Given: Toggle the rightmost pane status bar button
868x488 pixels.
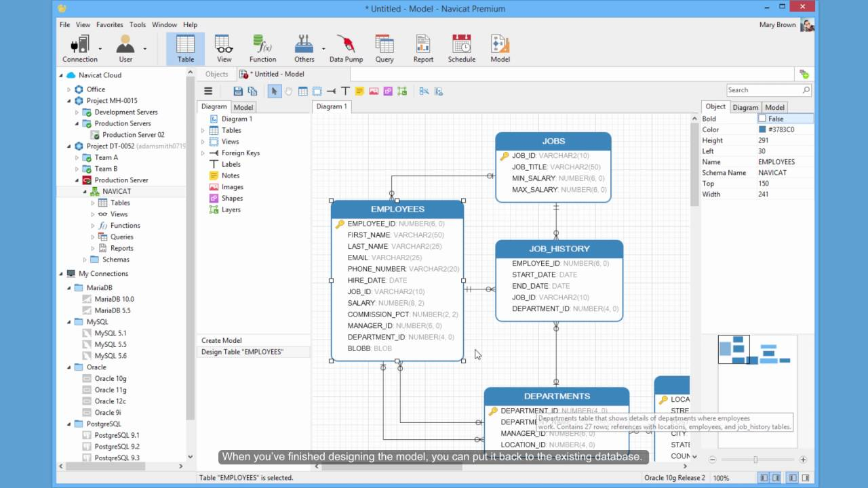Looking at the screenshot, I should (x=806, y=478).
